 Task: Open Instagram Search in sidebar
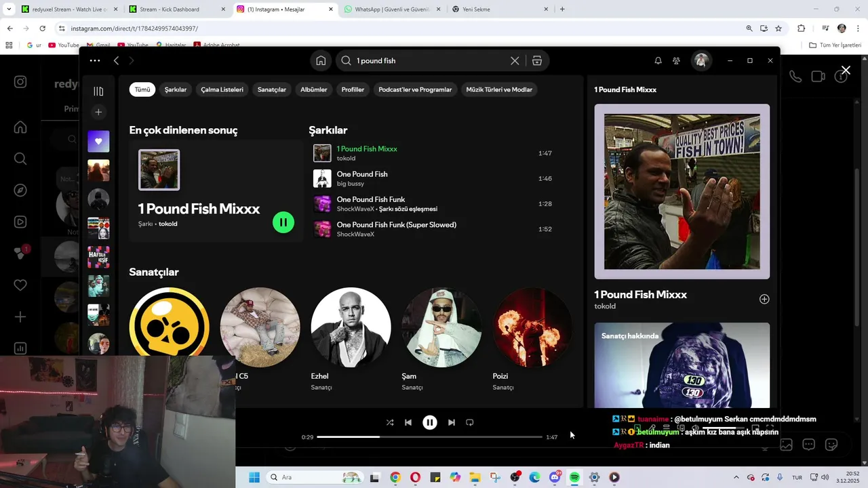[x=20, y=159]
